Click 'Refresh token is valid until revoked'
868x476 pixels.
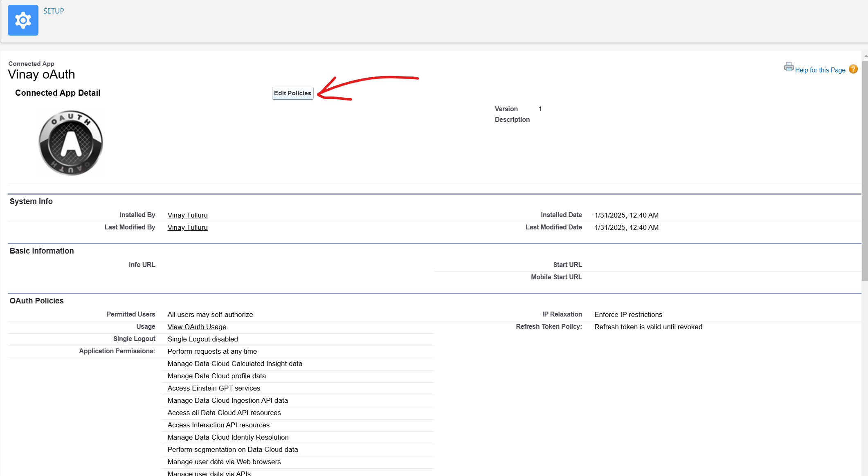click(648, 327)
